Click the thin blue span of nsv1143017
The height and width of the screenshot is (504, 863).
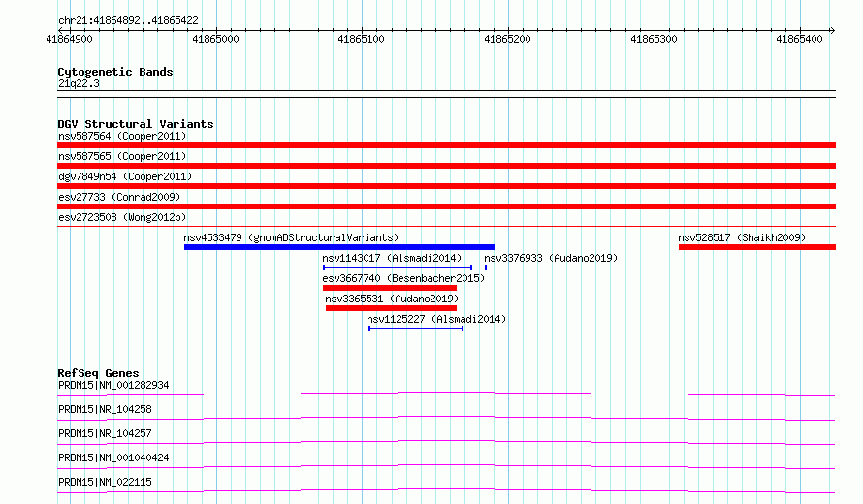tap(398, 268)
